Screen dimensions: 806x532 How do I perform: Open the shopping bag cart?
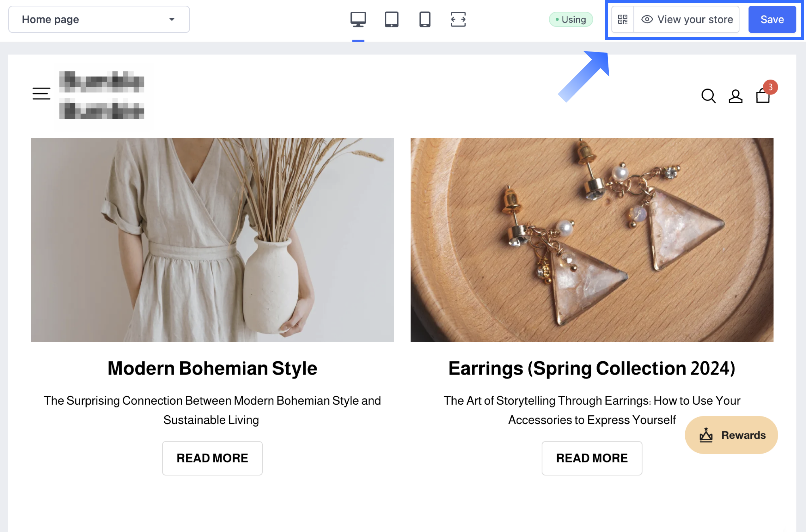[762, 97]
